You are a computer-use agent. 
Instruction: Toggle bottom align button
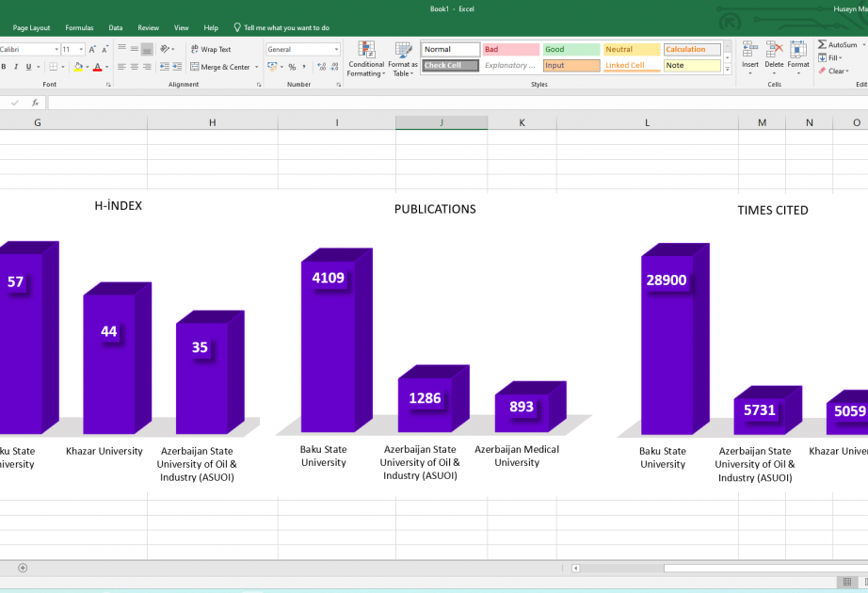click(x=147, y=49)
